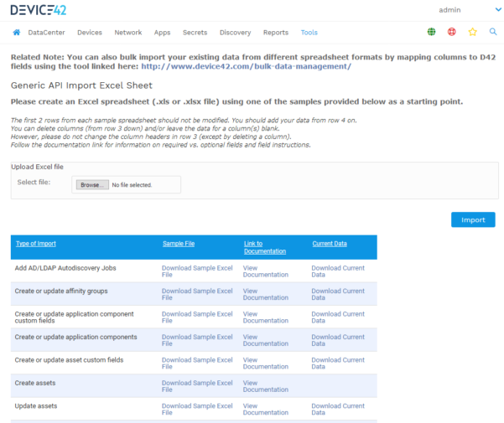Open the Discovery menu
This screenshot has width=504, height=423.
pos(235,33)
